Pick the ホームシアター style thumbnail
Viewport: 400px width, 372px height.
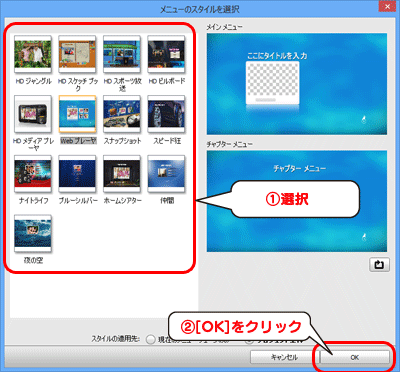tap(122, 174)
